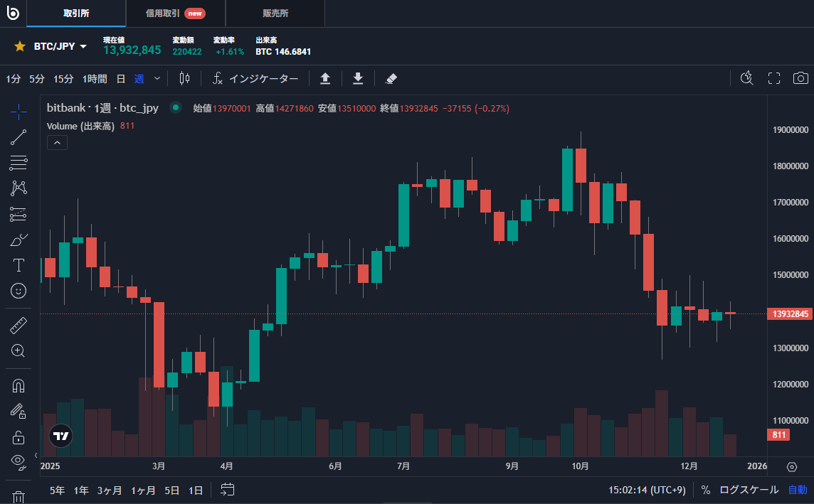Toggle lock all drawing tools
Image resolution: width=814 pixels, height=504 pixels.
pyautogui.click(x=18, y=436)
